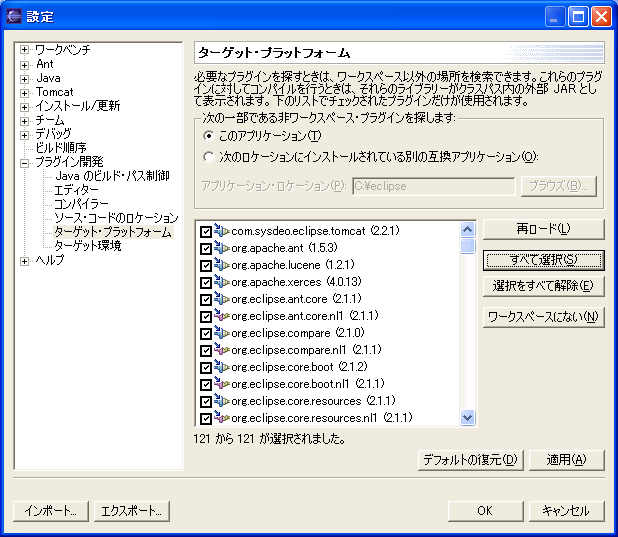Click ワークスペースにない(N) button

[x=544, y=317]
